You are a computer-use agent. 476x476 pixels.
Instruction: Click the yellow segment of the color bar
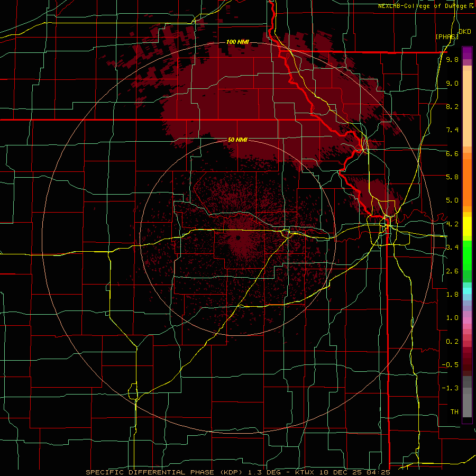(x=467, y=226)
